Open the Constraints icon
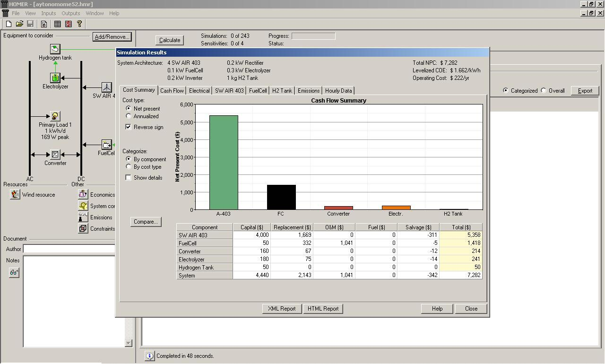The height and width of the screenshot is (364, 605). (x=83, y=228)
